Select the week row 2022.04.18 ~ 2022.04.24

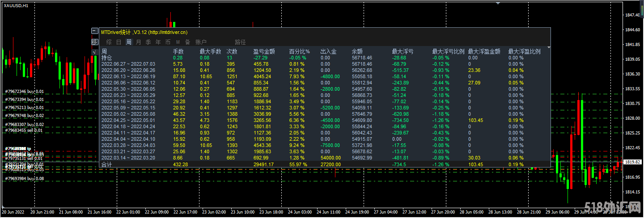click(x=324, y=126)
